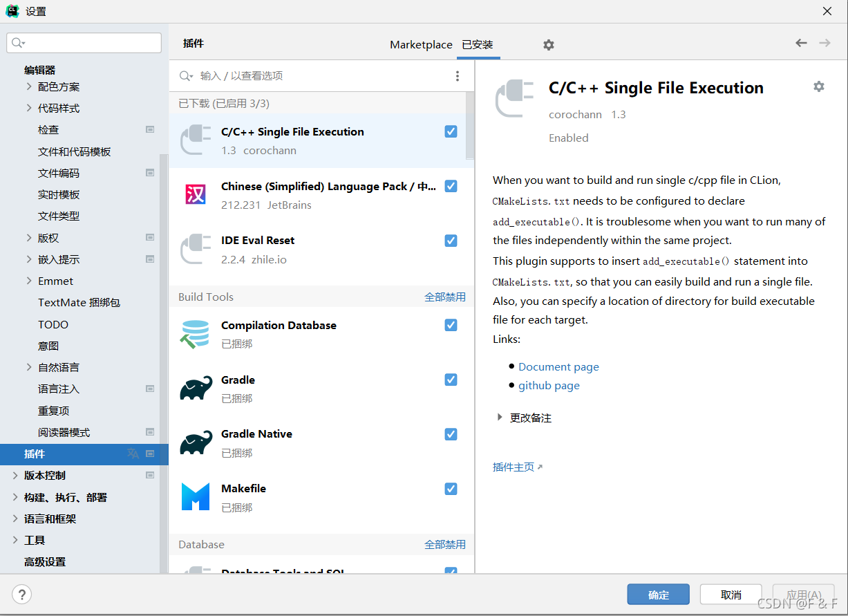Viewport: 848px width, 616px height.
Task: Toggle the Gradle plugin checkbox
Action: [x=451, y=380]
